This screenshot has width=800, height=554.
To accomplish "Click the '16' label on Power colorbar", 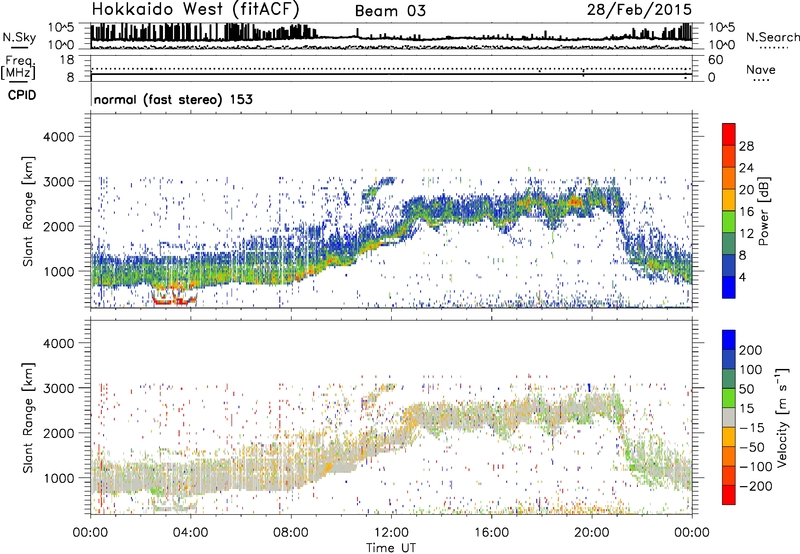I will (x=746, y=212).
